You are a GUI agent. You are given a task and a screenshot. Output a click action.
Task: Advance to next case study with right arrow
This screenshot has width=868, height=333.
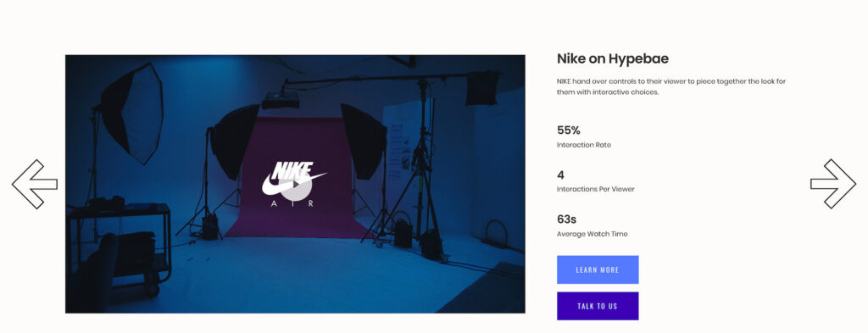coord(833,184)
